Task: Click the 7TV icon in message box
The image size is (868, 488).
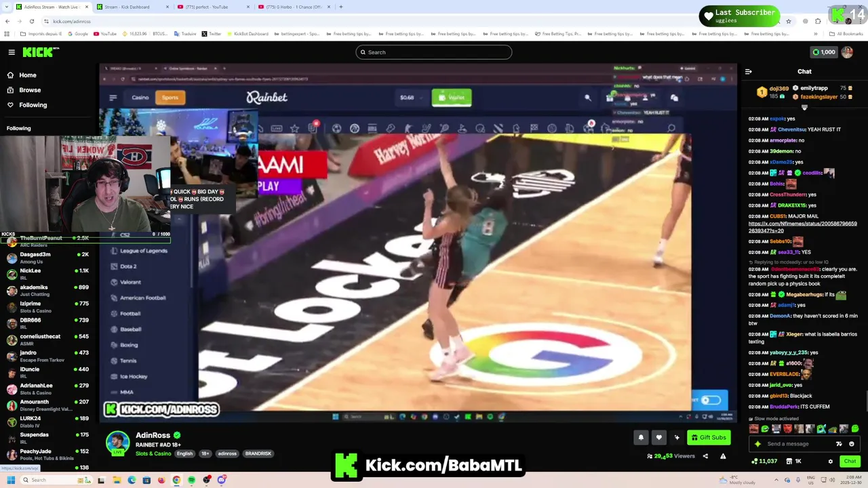Action: click(x=839, y=444)
